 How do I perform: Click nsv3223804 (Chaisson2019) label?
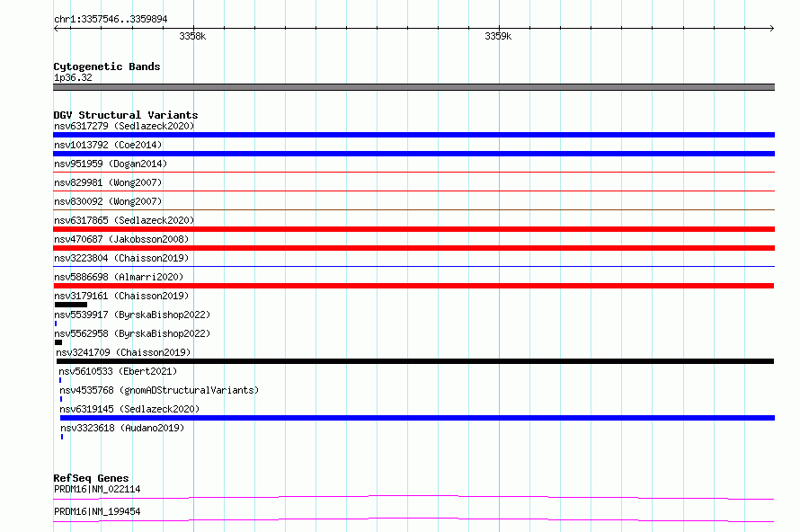[x=121, y=258]
